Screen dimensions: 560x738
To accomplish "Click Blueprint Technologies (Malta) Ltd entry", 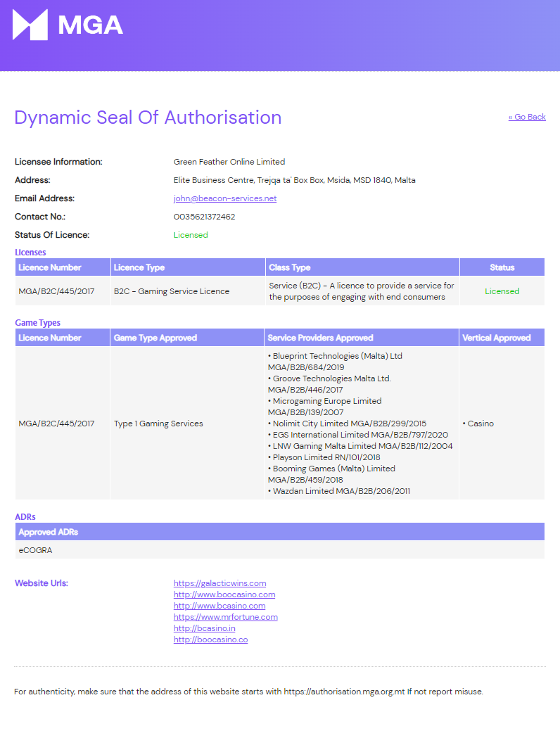I will point(335,362).
